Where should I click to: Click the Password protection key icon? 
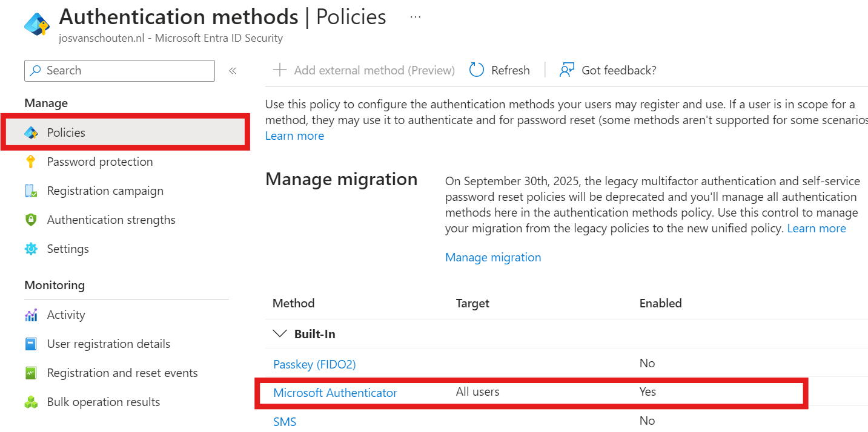click(31, 162)
